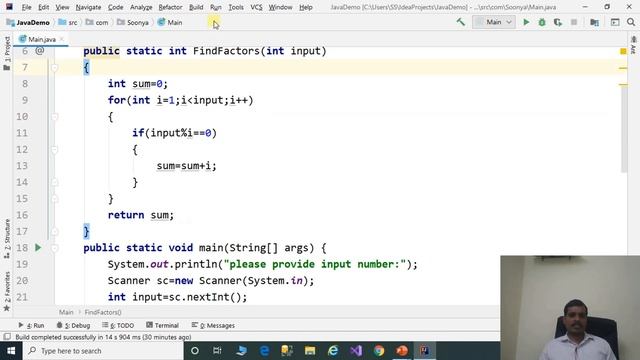Toggle tool window bars icon in status bar
This screenshot has height=360, width=640.
click(x=7, y=337)
